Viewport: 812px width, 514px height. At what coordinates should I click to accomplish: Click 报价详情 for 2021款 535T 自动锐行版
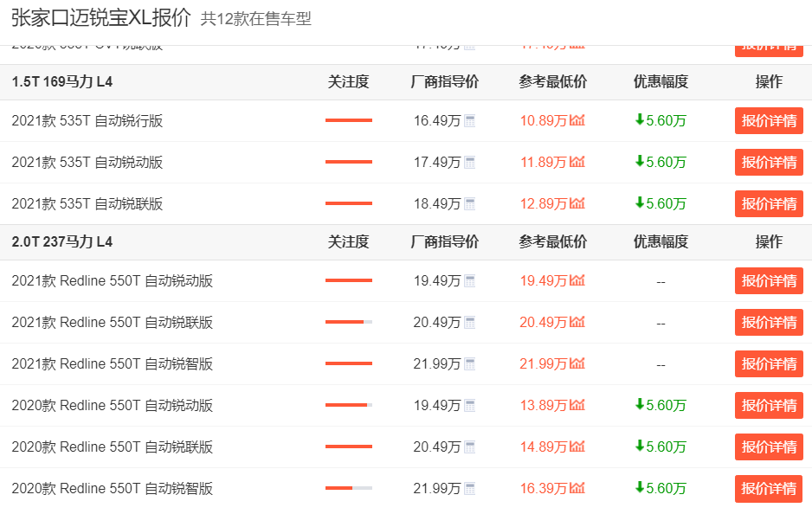(x=769, y=120)
